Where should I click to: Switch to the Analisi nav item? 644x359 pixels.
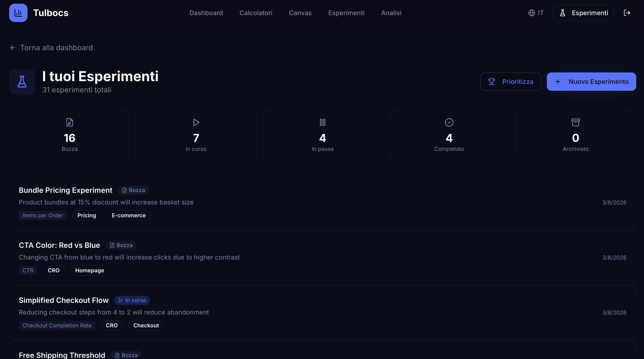[x=391, y=13]
